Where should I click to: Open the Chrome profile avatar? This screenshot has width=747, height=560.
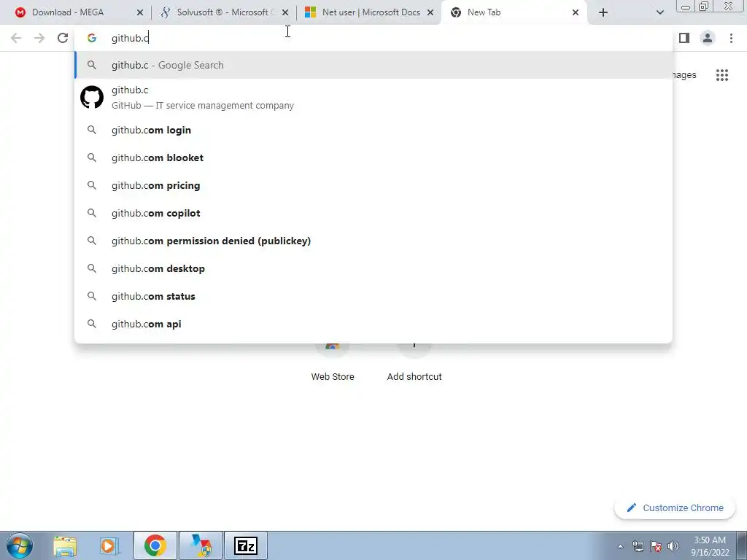click(708, 38)
